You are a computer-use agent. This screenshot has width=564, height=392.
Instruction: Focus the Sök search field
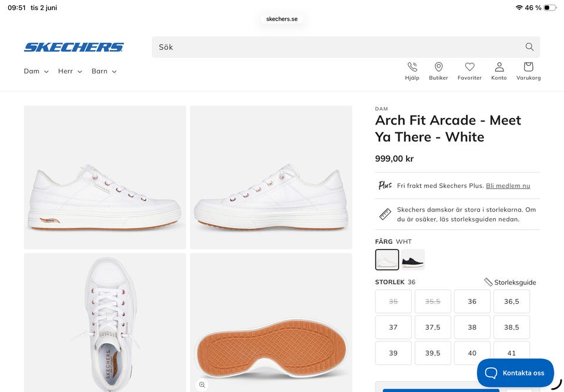pos(345,47)
